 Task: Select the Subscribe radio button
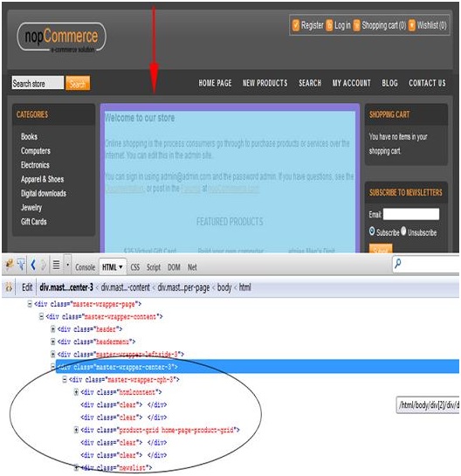372,231
